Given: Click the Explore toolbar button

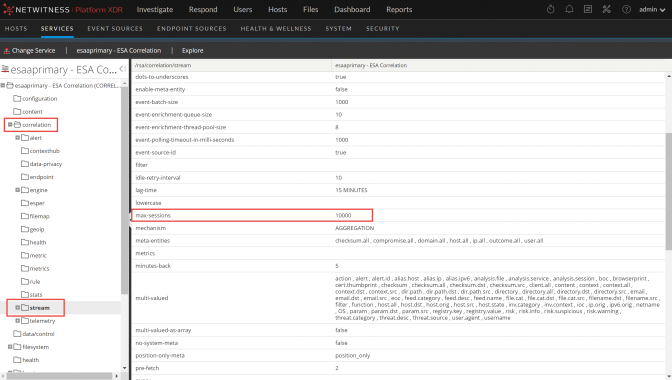Looking at the screenshot, I should click(192, 51).
